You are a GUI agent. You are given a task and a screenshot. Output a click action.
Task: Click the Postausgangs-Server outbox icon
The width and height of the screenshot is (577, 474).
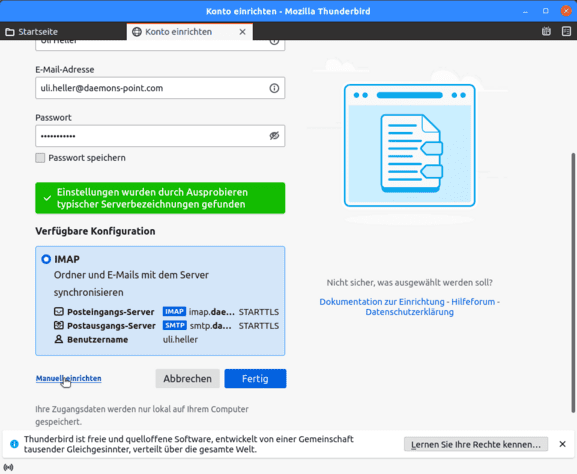point(59,325)
